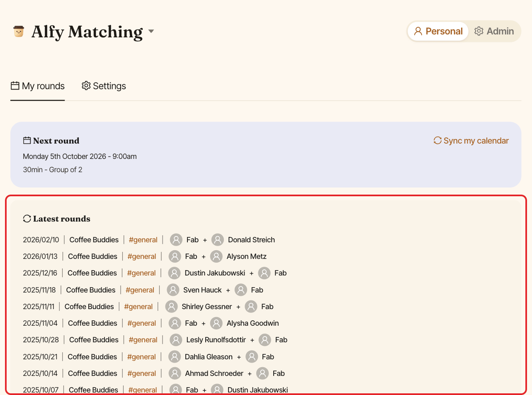The image size is (532, 395).
Task: Click Donald Streich's avatar icon
Action: 218,240
